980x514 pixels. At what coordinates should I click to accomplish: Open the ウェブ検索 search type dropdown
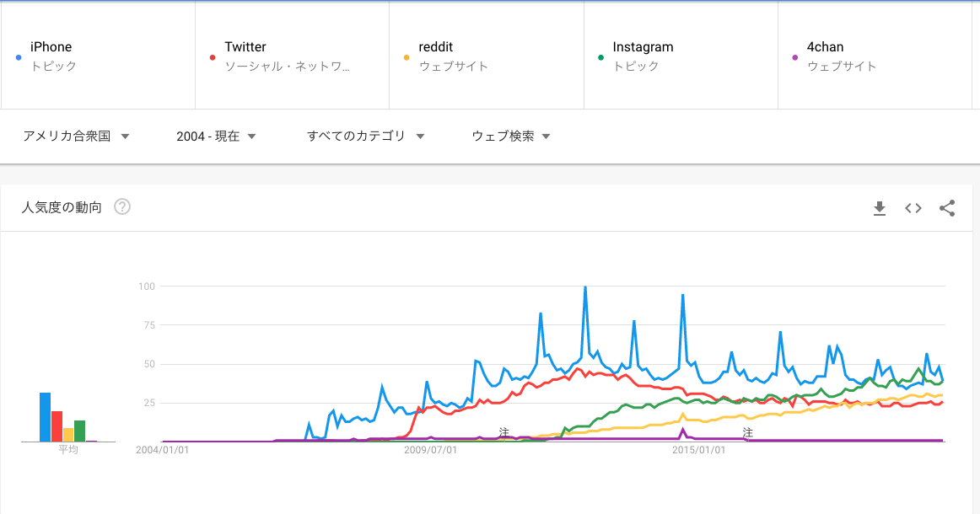[x=511, y=136]
